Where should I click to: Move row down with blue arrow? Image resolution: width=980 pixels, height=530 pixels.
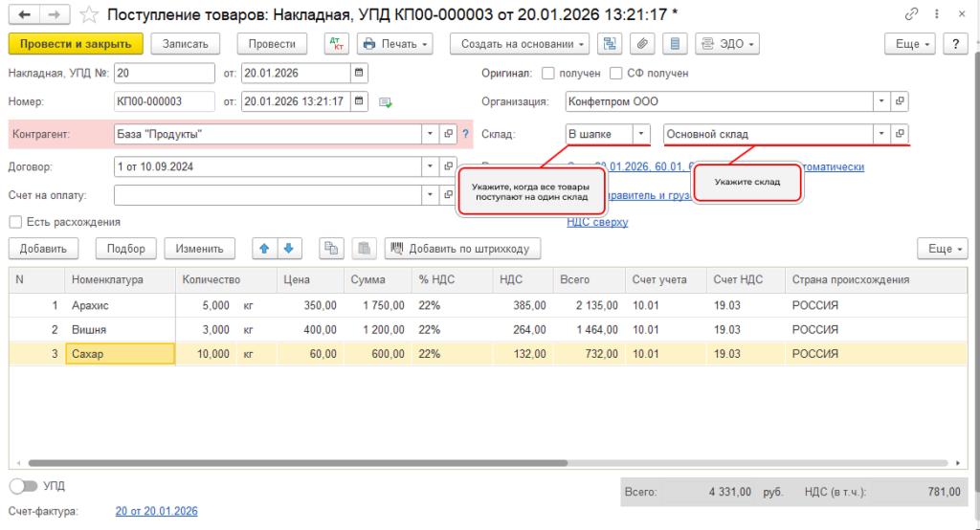point(289,248)
